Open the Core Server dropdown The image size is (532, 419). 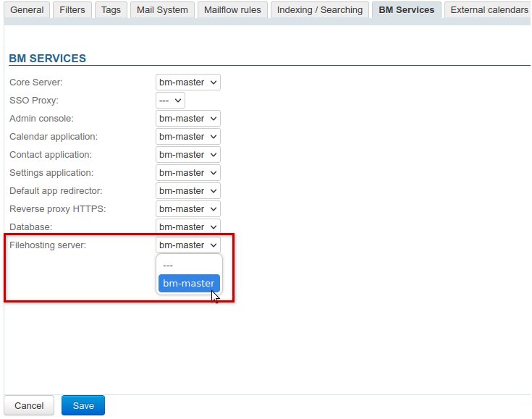(187, 82)
